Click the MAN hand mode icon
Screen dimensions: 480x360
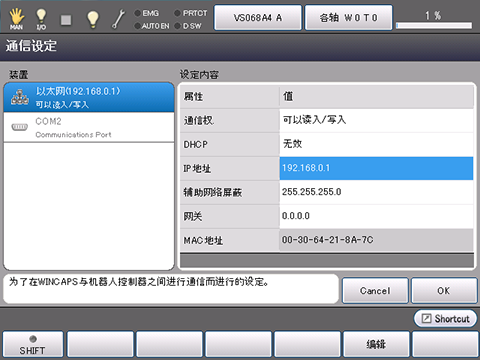[x=16, y=19]
